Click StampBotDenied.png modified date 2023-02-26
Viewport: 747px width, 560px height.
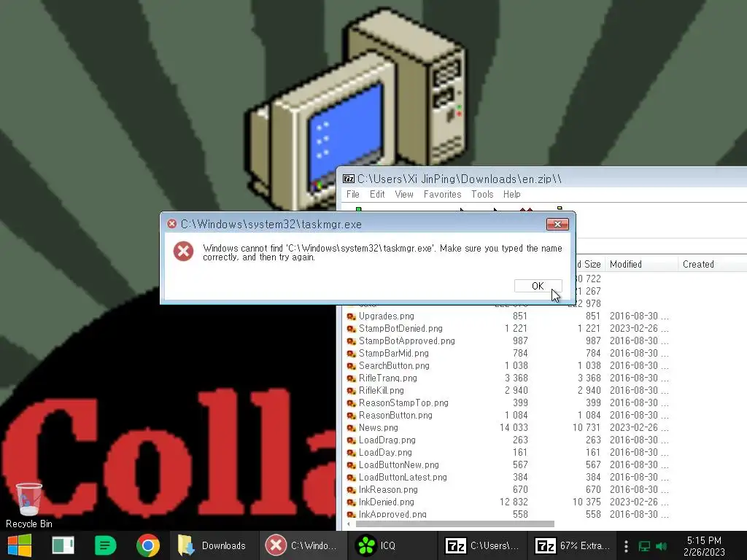click(639, 329)
